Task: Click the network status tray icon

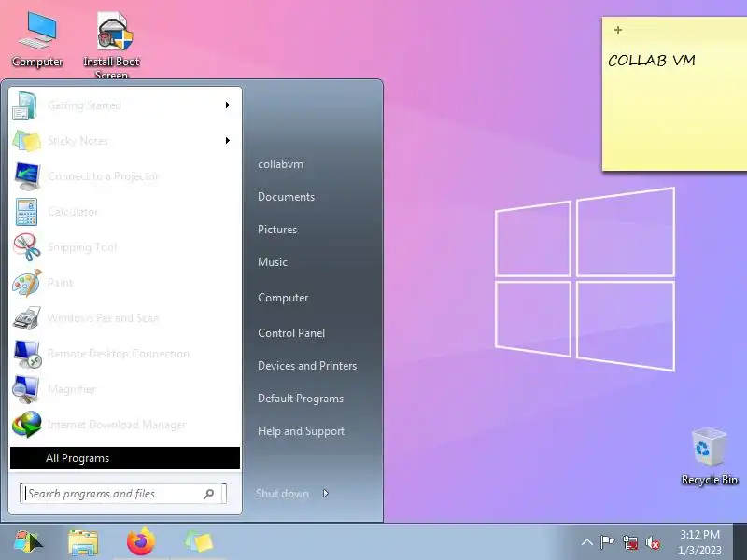Action: [x=629, y=543]
